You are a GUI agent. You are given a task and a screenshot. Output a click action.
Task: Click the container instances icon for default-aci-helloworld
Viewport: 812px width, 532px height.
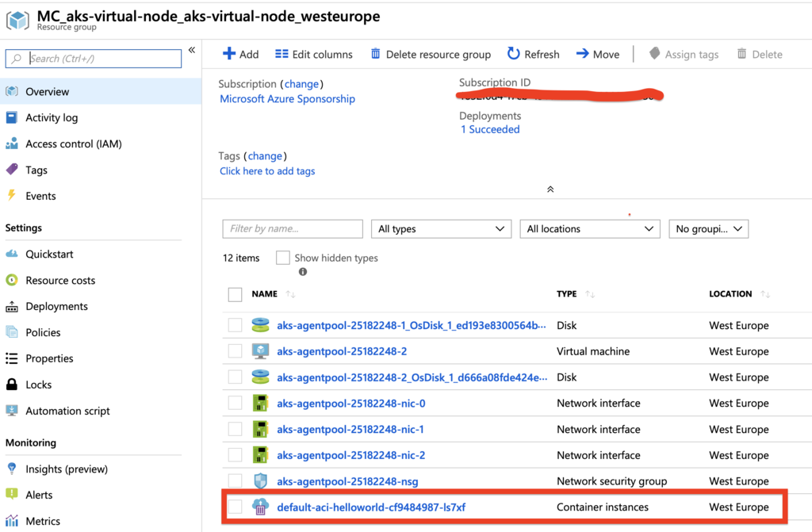point(260,507)
